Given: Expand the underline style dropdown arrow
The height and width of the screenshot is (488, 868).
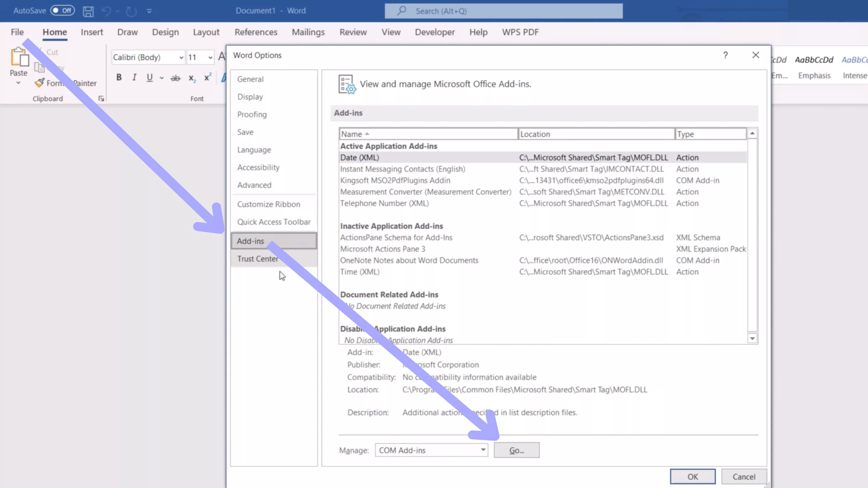Looking at the screenshot, I should tap(162, 78).
